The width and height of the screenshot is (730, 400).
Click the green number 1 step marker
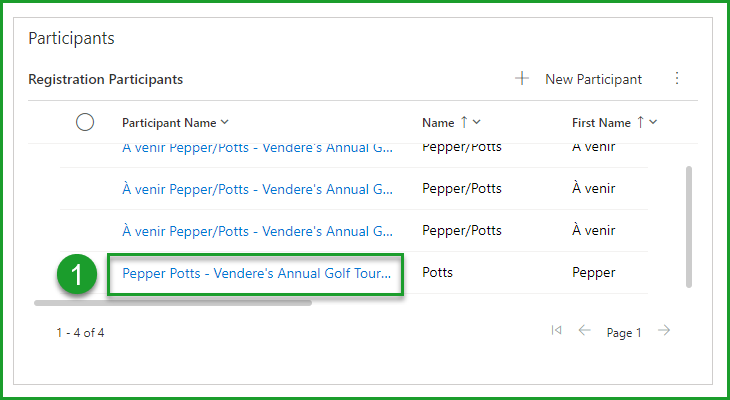tap(77, 273)
